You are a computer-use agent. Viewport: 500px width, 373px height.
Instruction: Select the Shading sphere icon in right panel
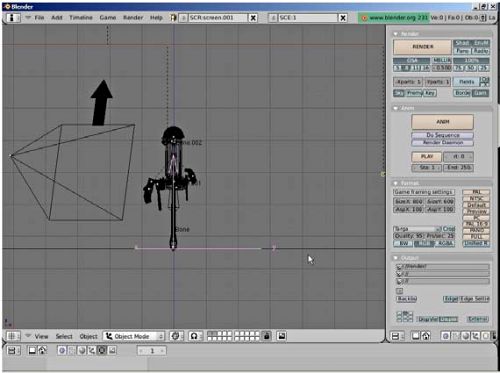466,336
